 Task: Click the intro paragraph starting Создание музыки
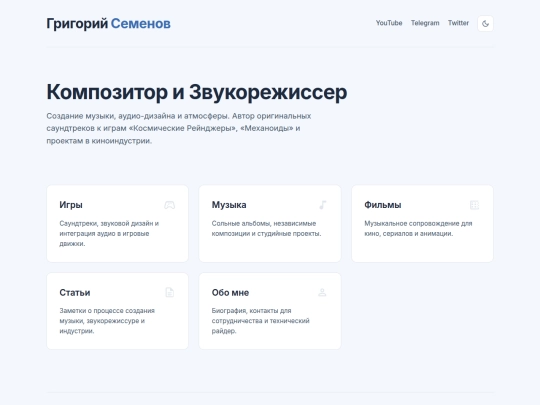179,128
